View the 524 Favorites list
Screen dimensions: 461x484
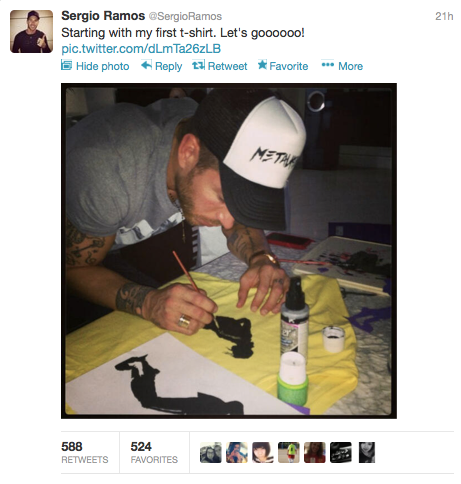click(x=154, y=452)
